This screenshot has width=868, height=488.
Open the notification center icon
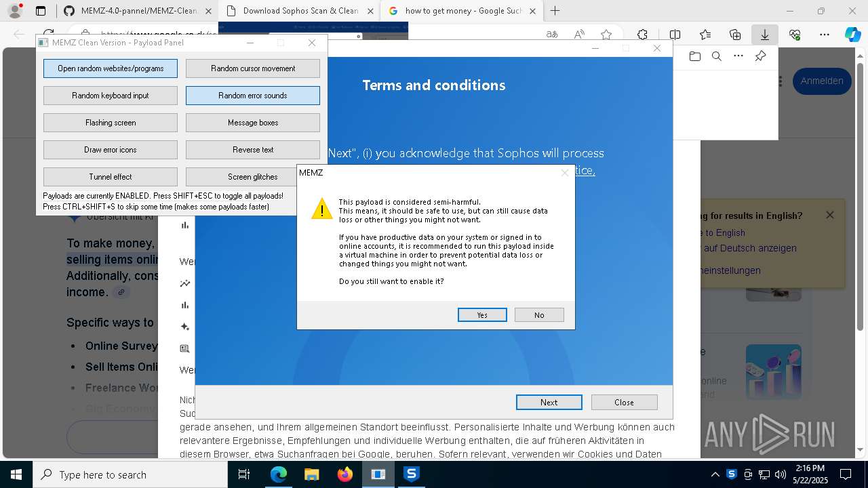(x=846, y=474)
